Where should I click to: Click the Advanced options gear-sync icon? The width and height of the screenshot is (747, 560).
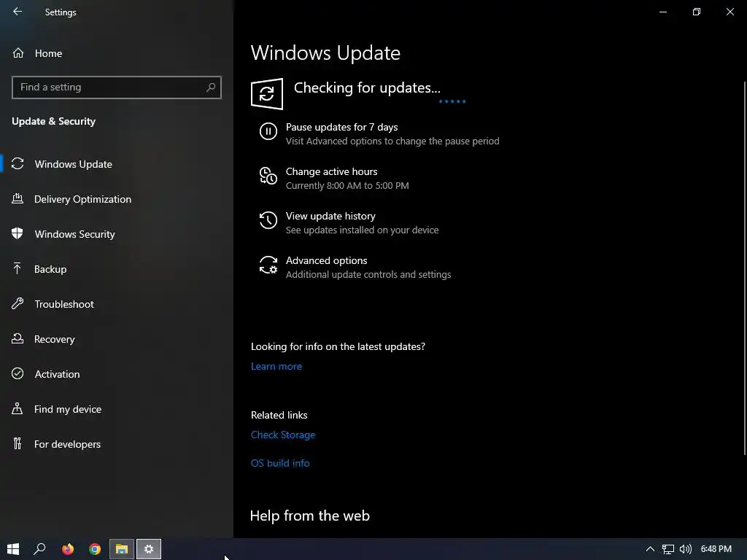[x=268, y=265]
